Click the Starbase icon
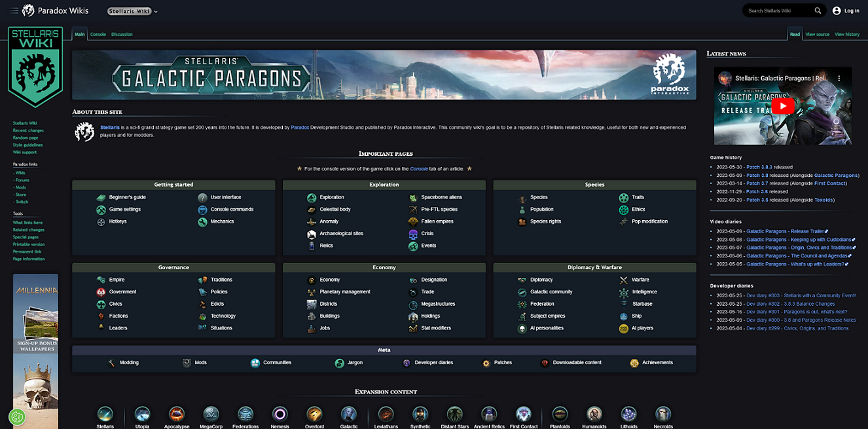 tap(624, 305)
